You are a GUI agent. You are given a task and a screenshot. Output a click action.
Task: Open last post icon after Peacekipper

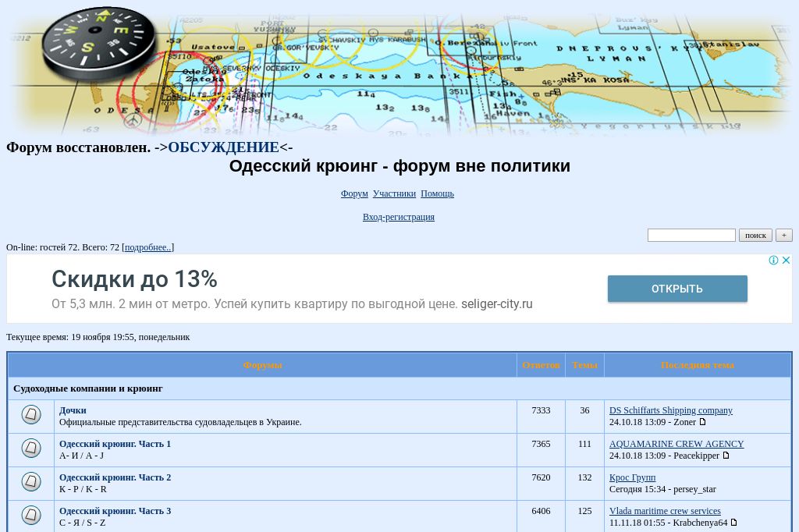point(726,456)
